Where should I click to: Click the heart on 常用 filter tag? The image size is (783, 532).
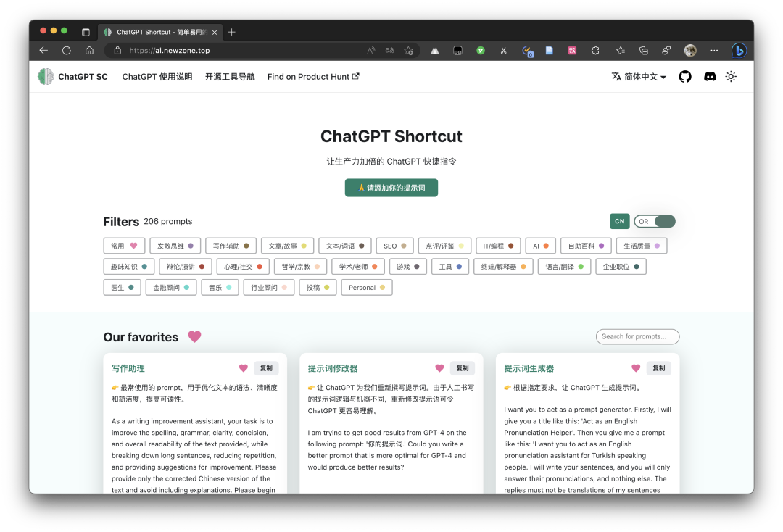pyautogui.click(x=133, y=246)
